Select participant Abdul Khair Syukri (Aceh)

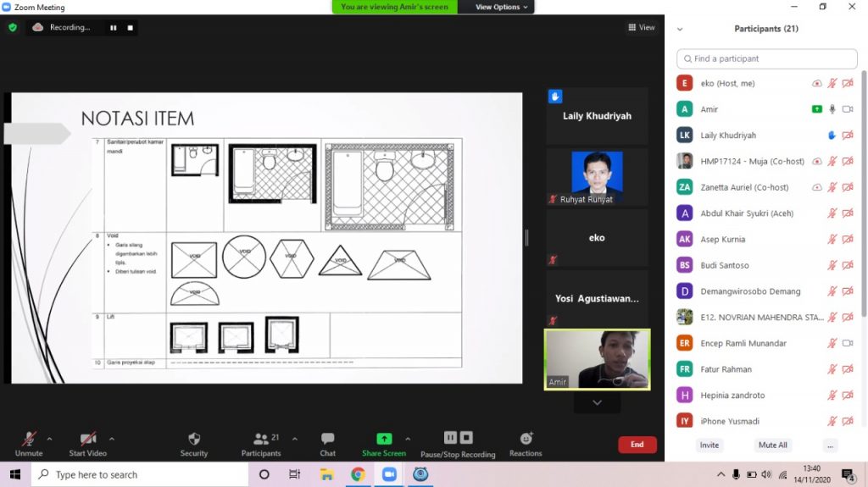click(x=766, y=213)
